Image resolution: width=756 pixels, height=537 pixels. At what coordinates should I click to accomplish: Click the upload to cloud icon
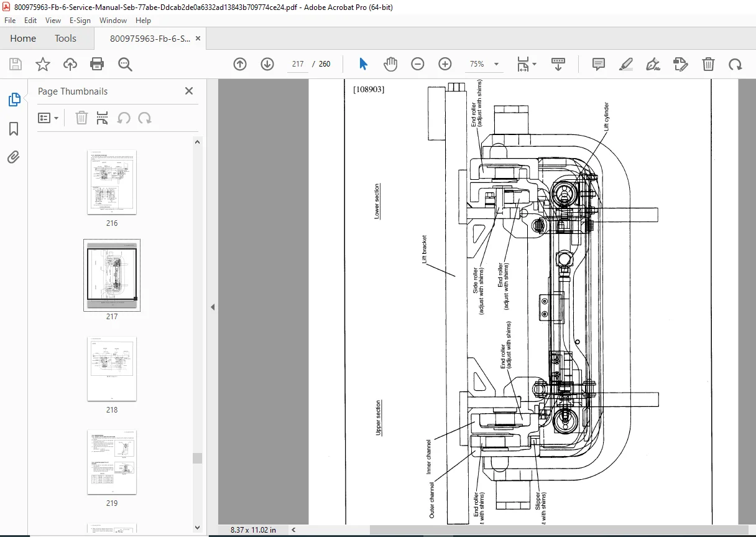70,64
